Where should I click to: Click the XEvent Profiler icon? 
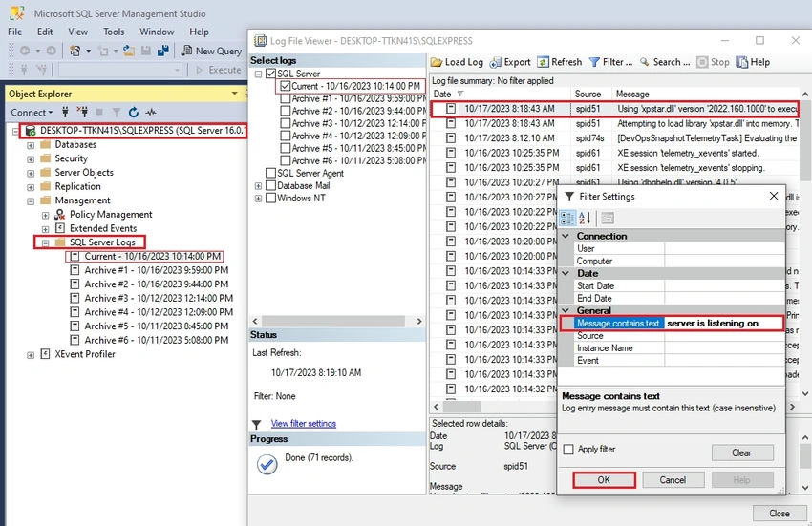pos(46,354)
